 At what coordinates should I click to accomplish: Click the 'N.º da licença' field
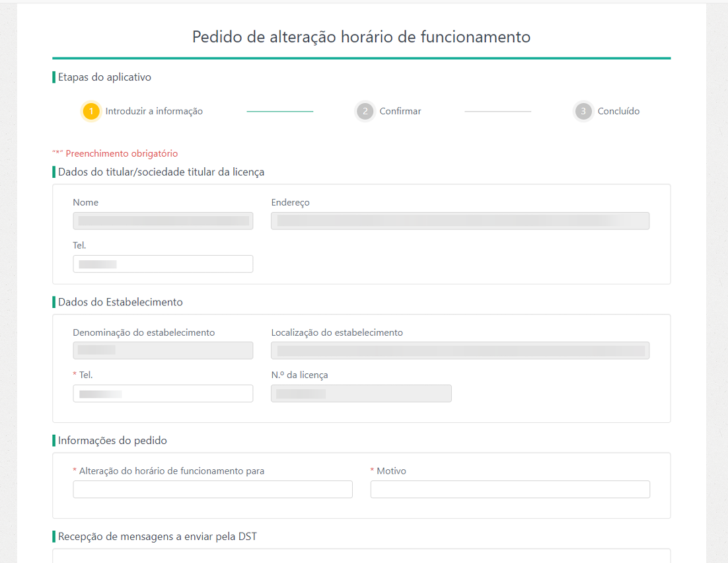pos(361,394)
